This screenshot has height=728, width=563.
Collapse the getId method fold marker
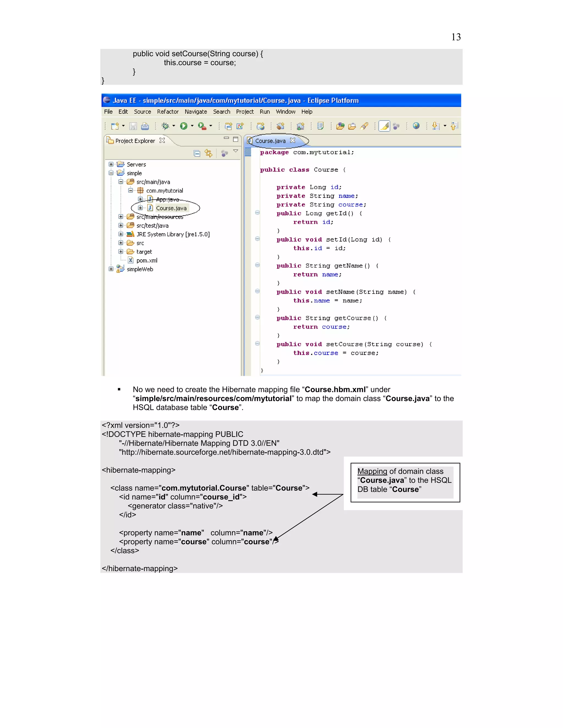tap(257, 213)
